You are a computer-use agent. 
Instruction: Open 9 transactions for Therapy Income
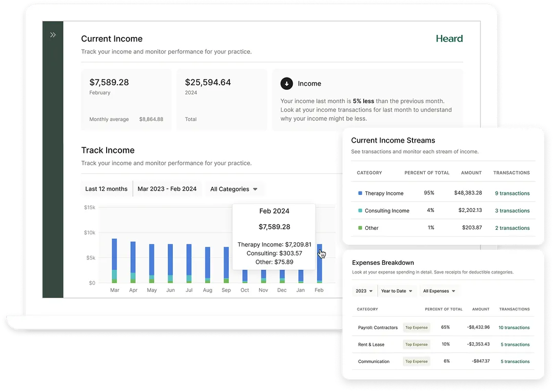point(512,193)
